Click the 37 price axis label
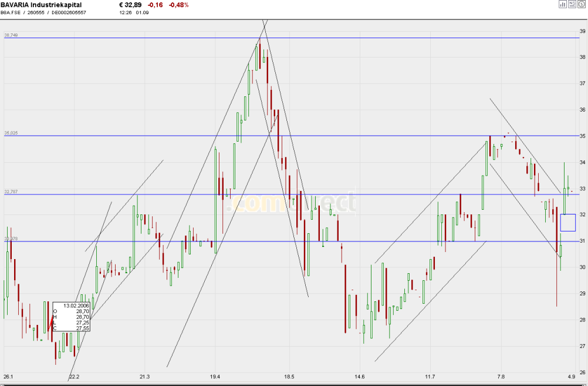 click(x=582, y=83)
